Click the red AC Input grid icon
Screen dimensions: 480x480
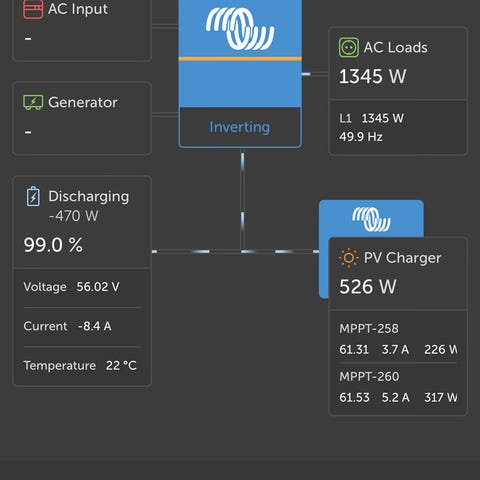pyautogui.click(x=33, y=9)
